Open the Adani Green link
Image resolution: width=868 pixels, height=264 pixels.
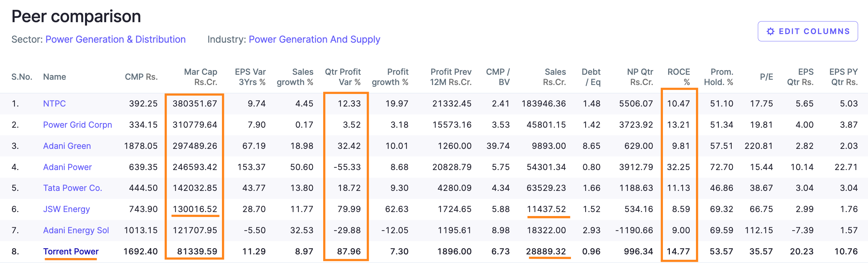coord(67,146)
